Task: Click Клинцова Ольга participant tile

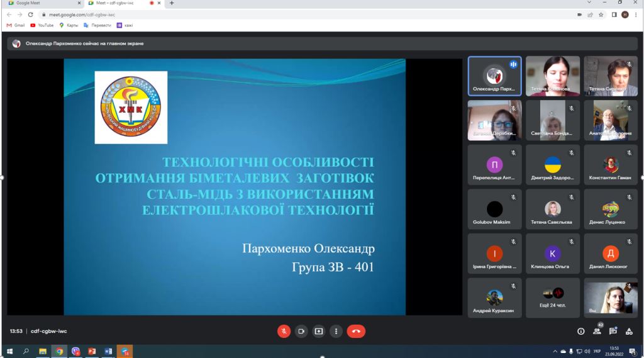Action: (x=553, y=254)
